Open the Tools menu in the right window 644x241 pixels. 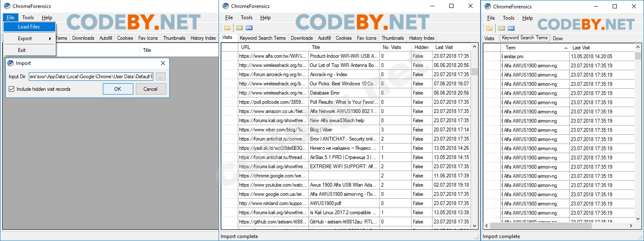click(509, 18)
